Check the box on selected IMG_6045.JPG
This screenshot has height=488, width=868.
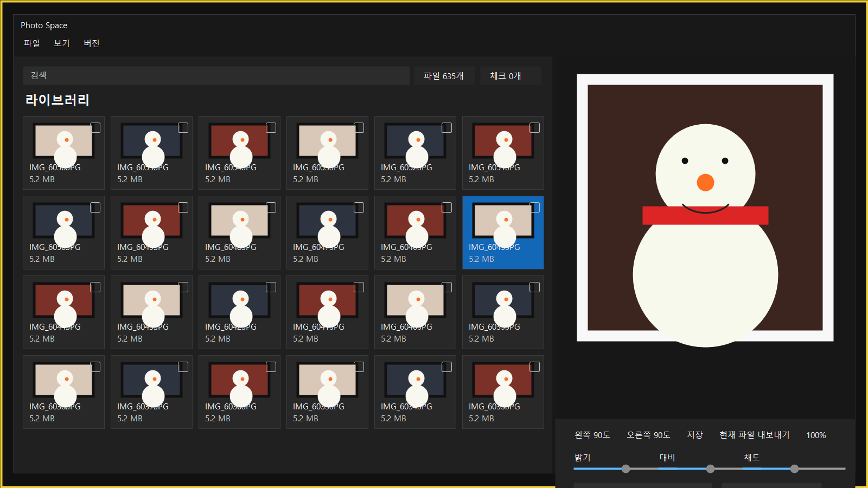[535, 208]
